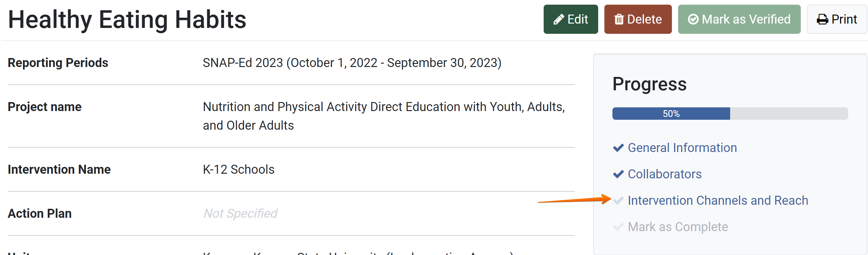Click the unfilled part of progress bar
This screenshot has height=255, width=868.
788,114
